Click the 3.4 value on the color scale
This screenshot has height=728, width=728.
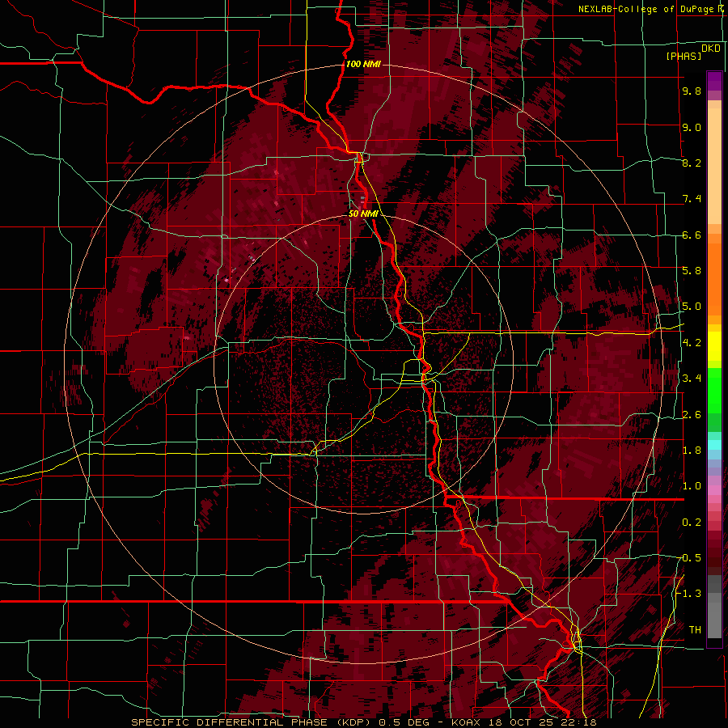click(x=692, y=379)
